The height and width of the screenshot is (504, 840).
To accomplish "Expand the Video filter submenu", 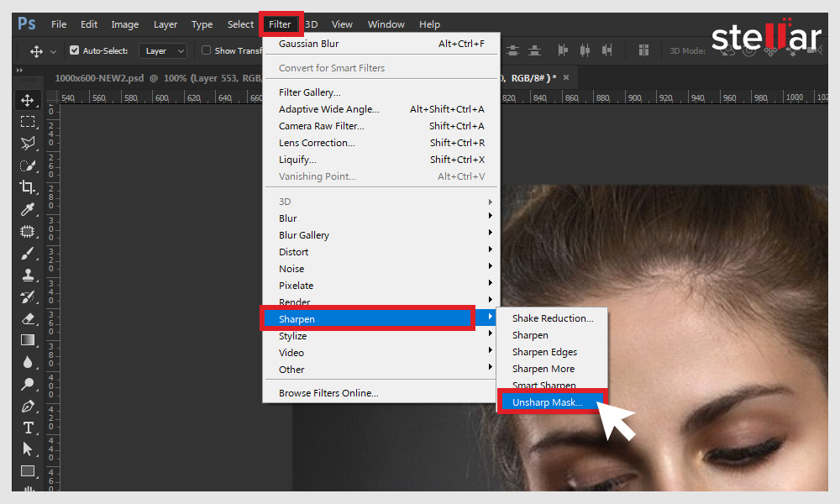I will click(380, 353).
